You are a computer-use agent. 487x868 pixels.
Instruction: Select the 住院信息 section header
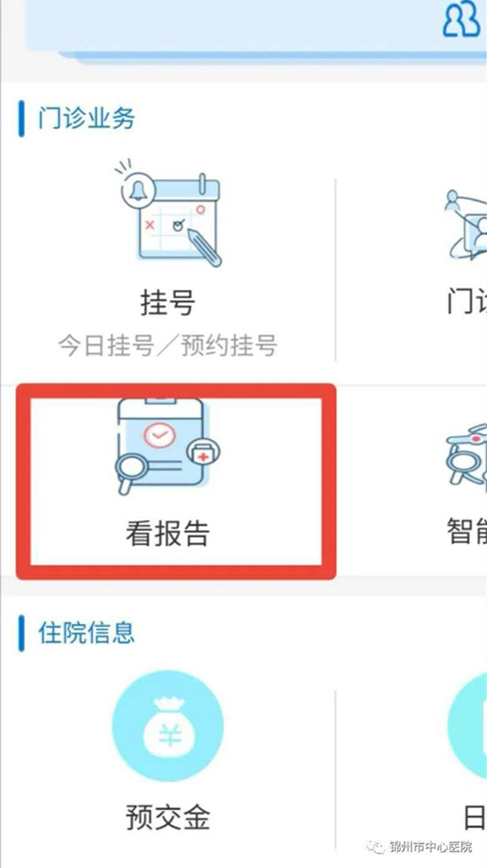86,632
